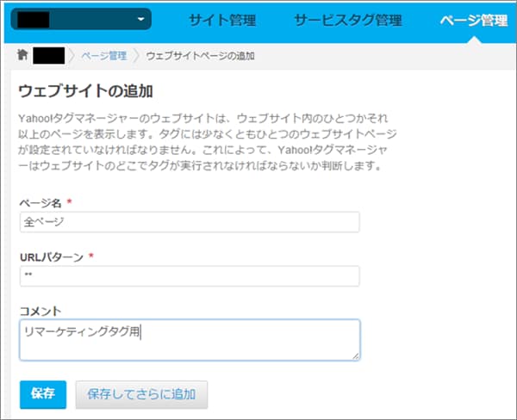517x420 pixels.
Task: Click the 保存してさらに追加 button
Action: tap(141, 394)
